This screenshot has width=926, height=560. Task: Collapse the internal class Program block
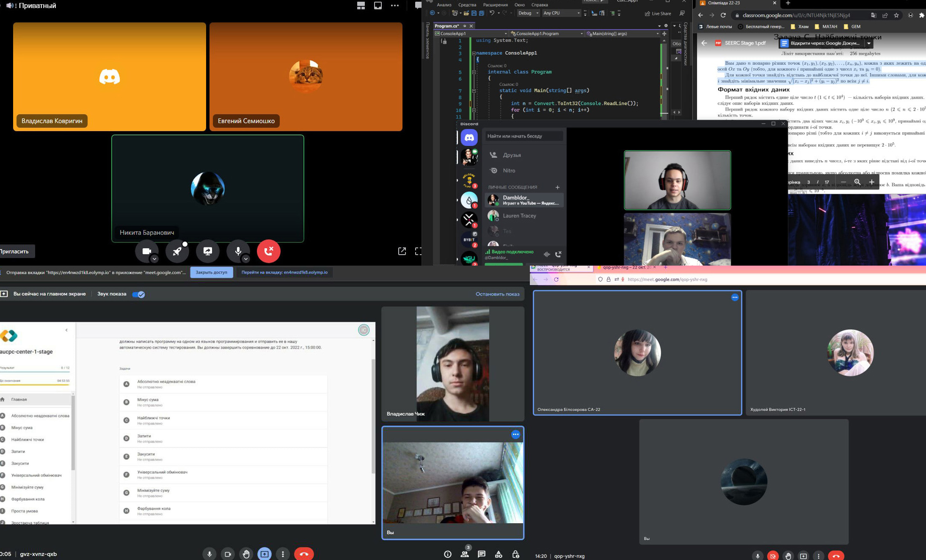pyautogui.click(x=474, y=72)
